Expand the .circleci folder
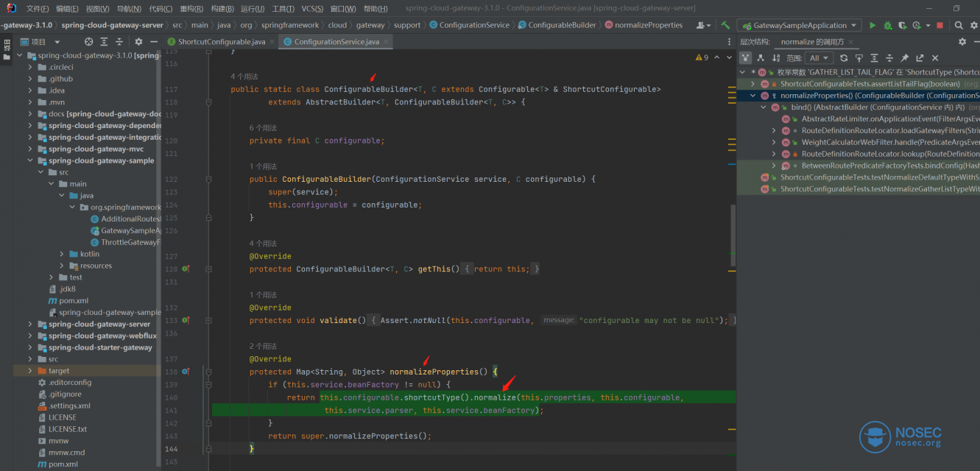 [31, 67]
